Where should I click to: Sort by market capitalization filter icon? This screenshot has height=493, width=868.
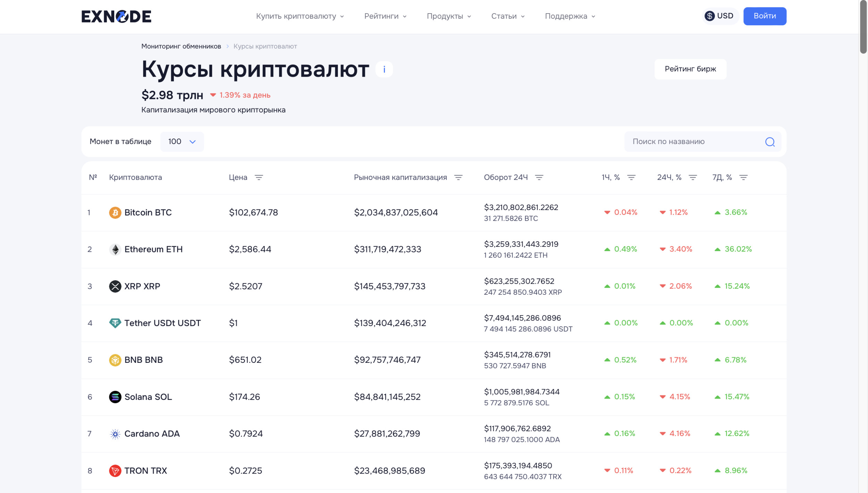pyautogui.click(x=458, y=177)
